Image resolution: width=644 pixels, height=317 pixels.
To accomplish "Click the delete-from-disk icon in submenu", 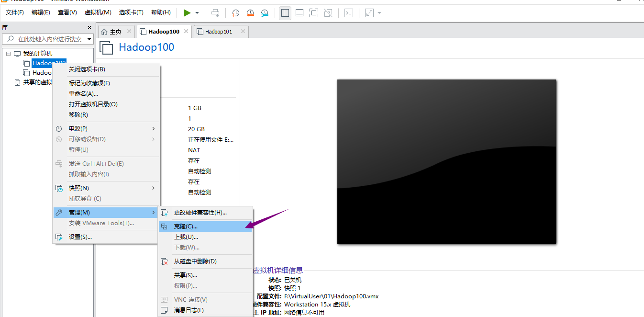I will pyautogui.click(x=165, y=261).
